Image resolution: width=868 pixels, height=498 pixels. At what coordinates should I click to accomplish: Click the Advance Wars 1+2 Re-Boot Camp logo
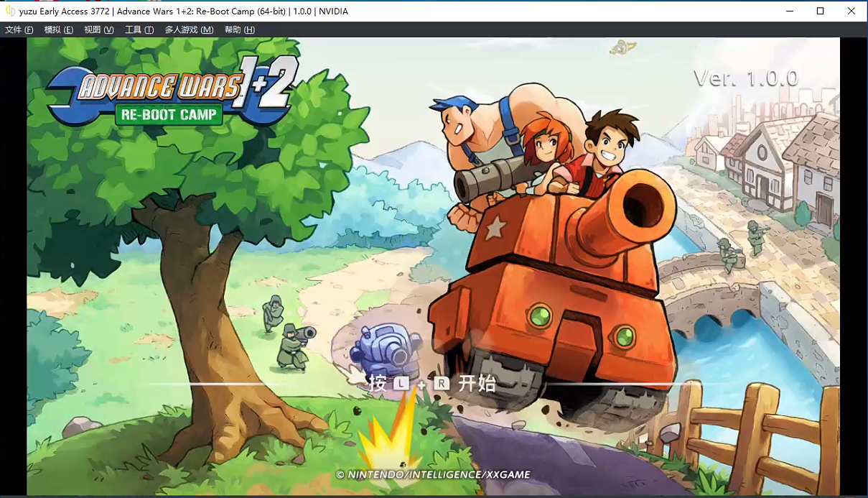pos(170,92)
